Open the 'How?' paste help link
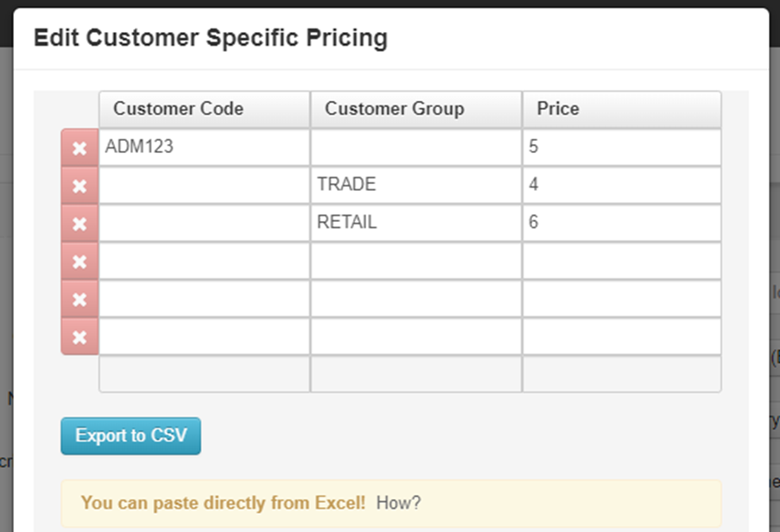Image resolution: width=780 pixels, height=532 pixels. (x=398, y=502)
